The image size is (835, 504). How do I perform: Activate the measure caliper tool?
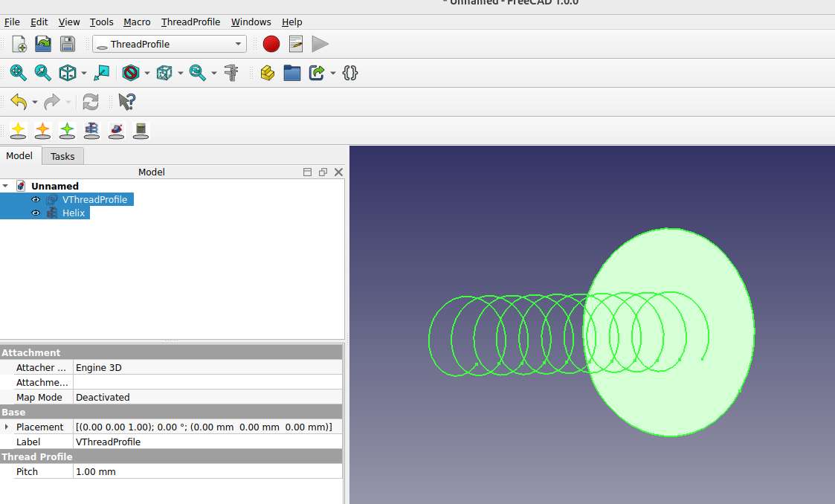231,73
